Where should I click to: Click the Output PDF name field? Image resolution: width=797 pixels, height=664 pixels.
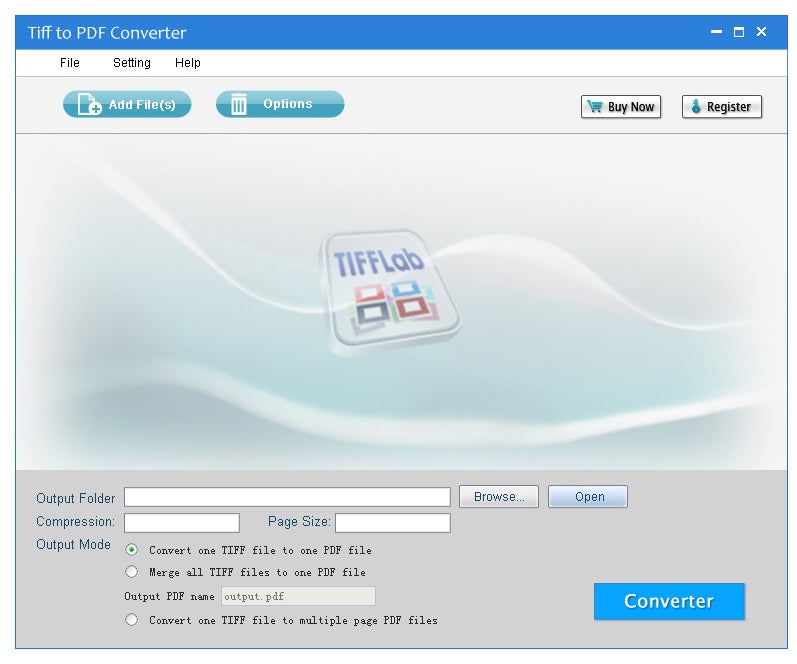[x=298, y=596]
